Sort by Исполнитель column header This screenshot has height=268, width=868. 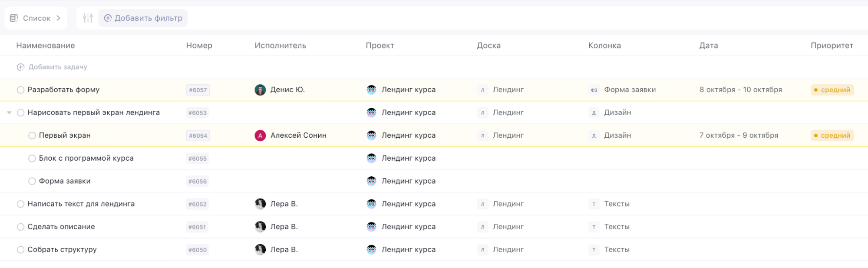pos(280,46)
